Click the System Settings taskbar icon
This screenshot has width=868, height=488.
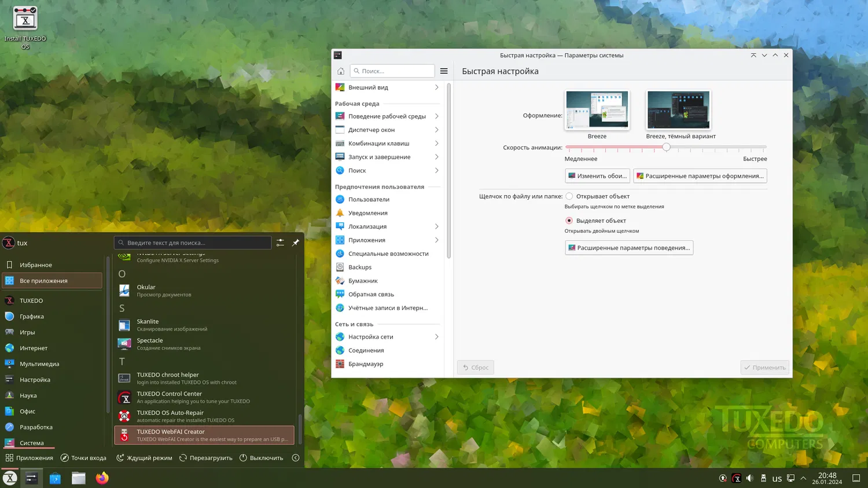(31, 478)
